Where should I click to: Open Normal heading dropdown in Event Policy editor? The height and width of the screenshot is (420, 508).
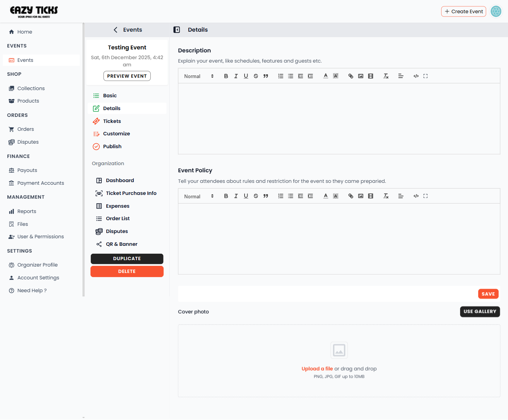[x=199, y=196]
